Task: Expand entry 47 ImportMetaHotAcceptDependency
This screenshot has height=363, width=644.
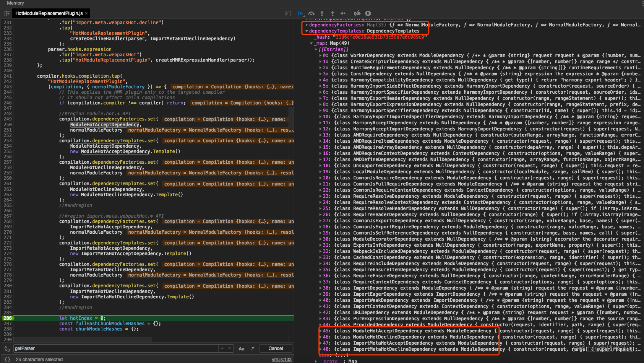Action: [x=320, y=343]
